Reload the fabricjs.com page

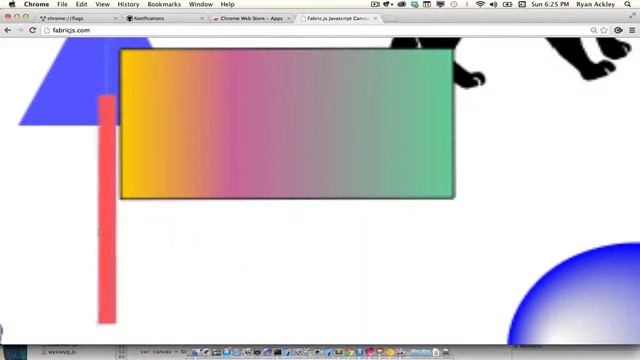coord(33,30)
